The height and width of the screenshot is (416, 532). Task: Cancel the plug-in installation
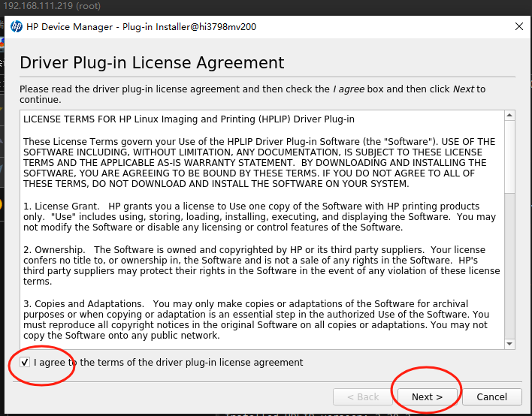pyautogui.click(x=491, y=396)
